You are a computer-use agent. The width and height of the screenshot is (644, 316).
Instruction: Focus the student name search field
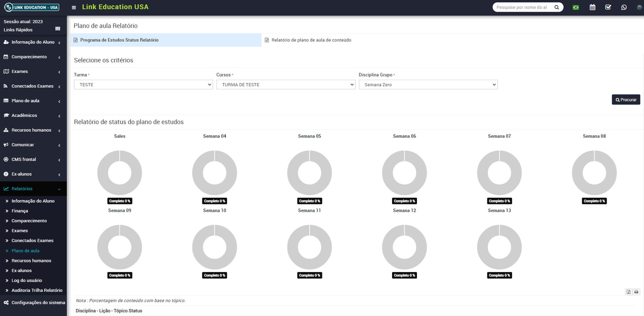pyautogui.click(x=522, y=7)
